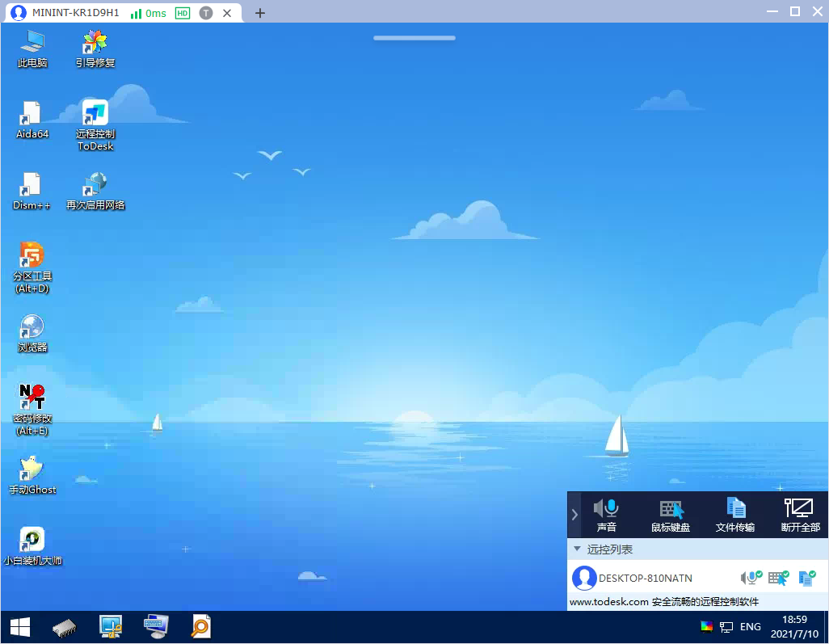
Task: Toggle file transfer permission for DESKTOP-810NATN
Action: coord(807,578)
